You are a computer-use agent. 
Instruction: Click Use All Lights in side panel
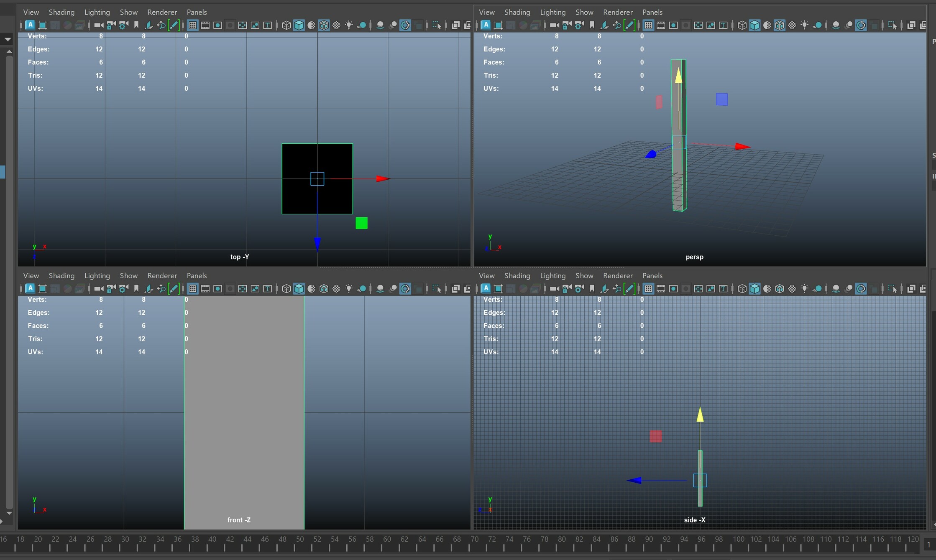(x=804, y=288)
